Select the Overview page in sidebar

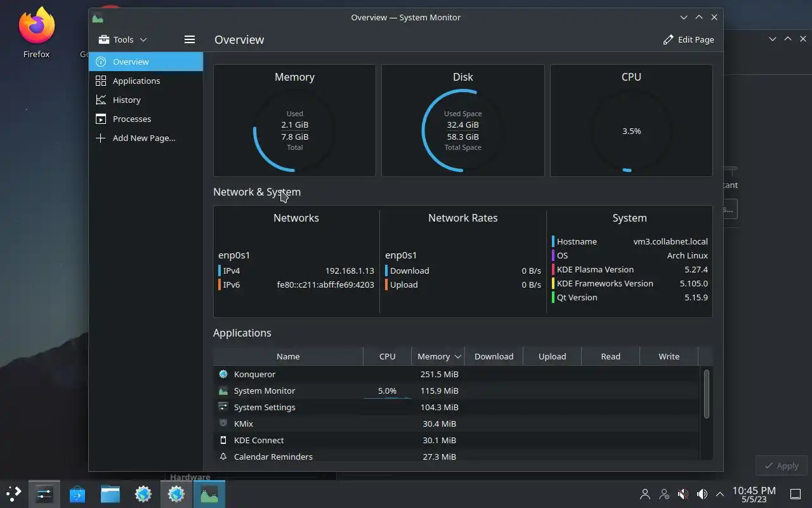(146, 62)
